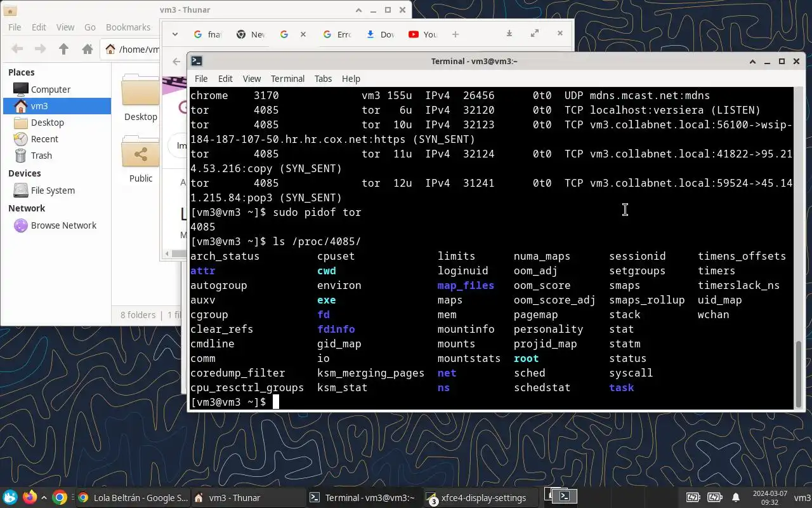Click the Terminal command prompt line

tap(492, 402)
